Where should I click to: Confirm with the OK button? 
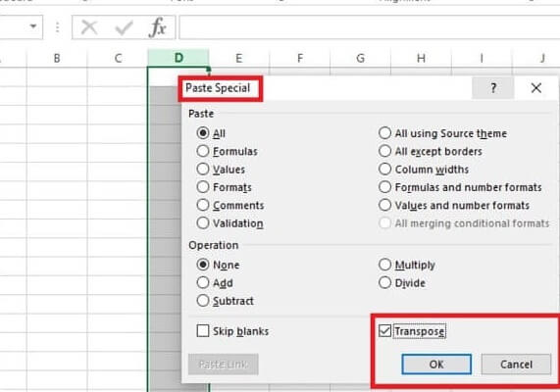coord(436,365)
